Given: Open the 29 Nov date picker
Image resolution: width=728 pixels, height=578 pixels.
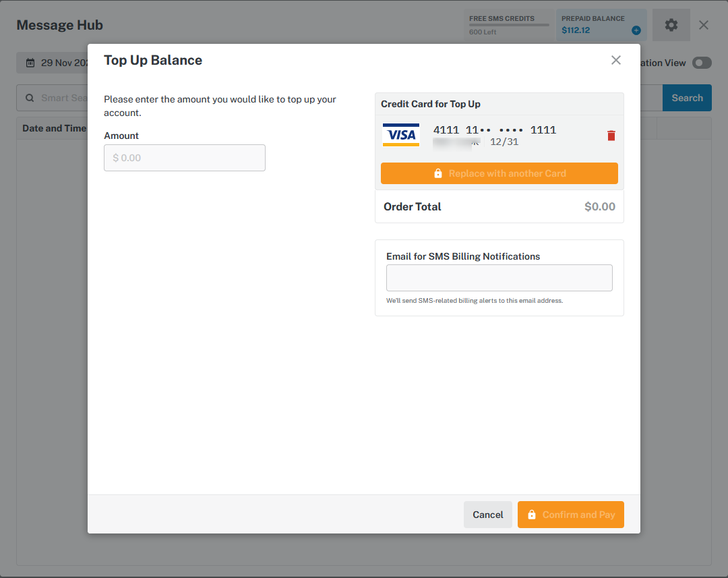Looking at the screenshot, I should (x=54, y=63).
